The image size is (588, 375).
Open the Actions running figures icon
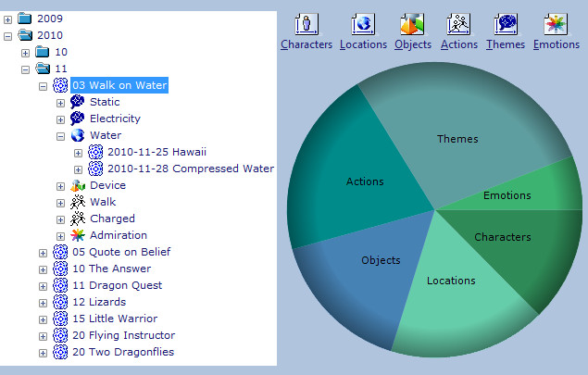(x=458, y=24)
